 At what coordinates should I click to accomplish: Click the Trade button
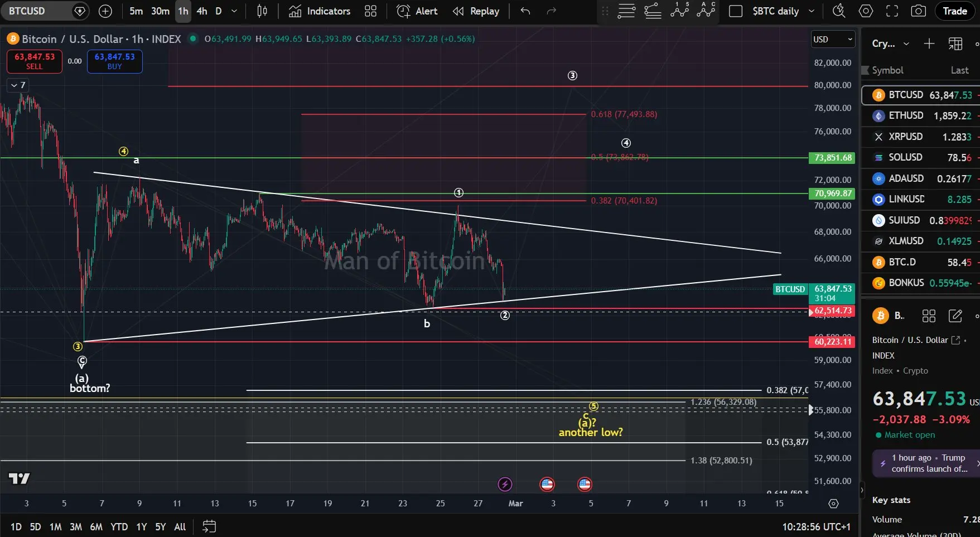[x=955, y=11]
